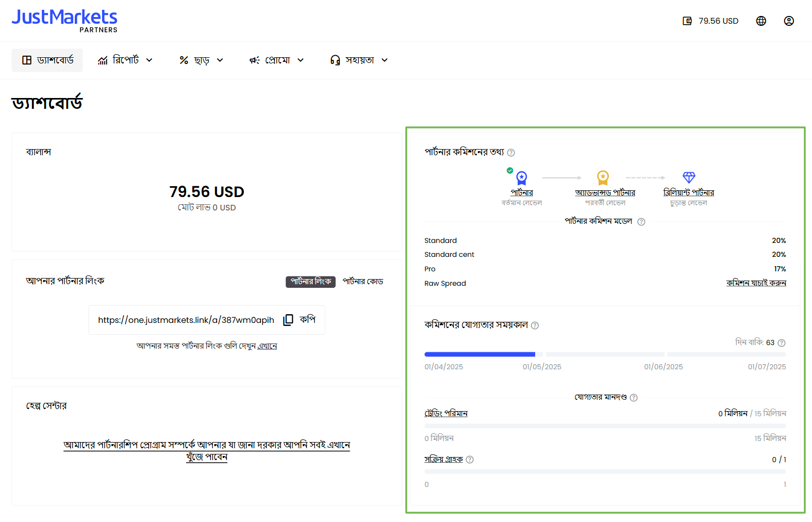The image size is (812, 522).
Task: Open the প্রোমো menu item
Action: pos(277,60)
